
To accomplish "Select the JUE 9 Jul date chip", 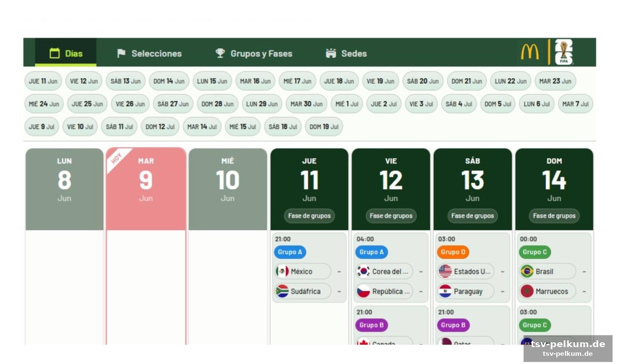I will [x=41, y=126].
